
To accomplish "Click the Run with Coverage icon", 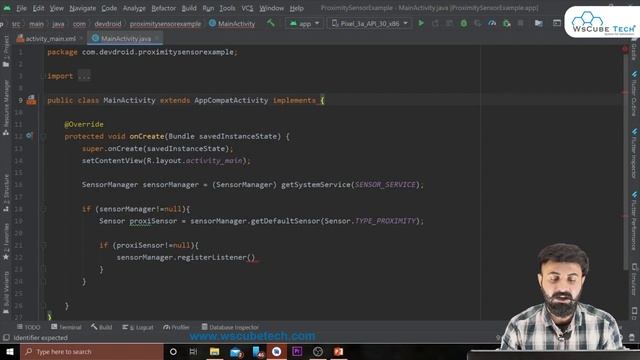I will 478,23.
